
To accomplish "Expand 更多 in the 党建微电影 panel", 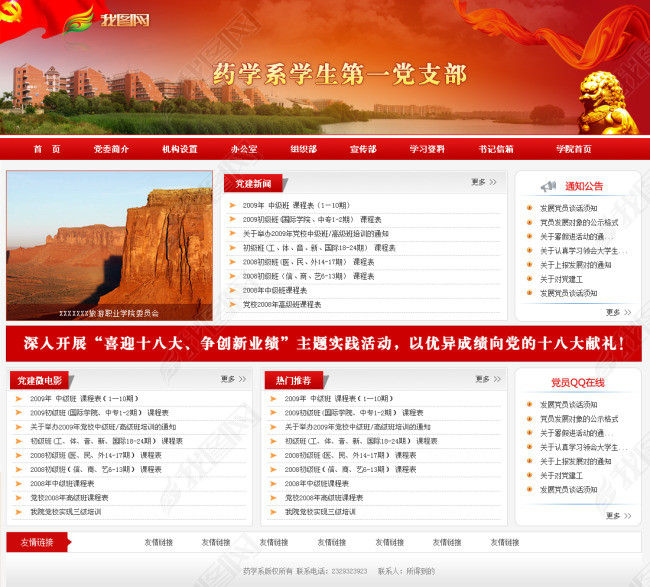I will coord(232,379).
